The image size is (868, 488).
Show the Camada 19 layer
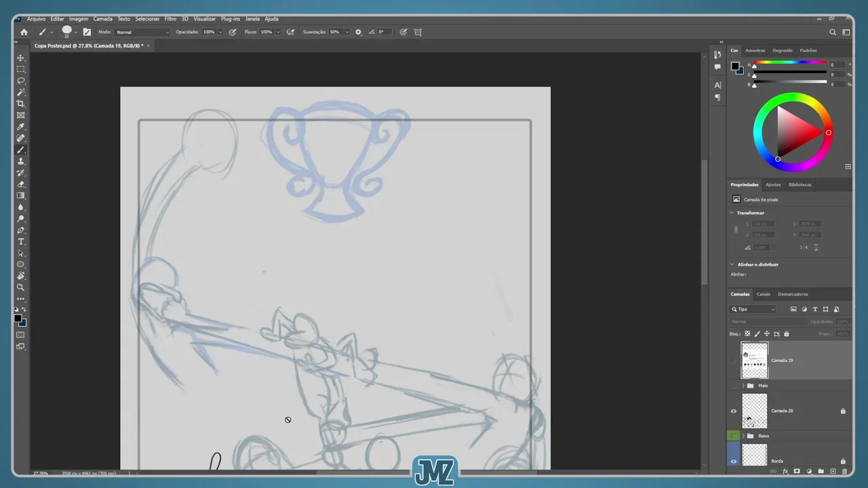(733, 361)
